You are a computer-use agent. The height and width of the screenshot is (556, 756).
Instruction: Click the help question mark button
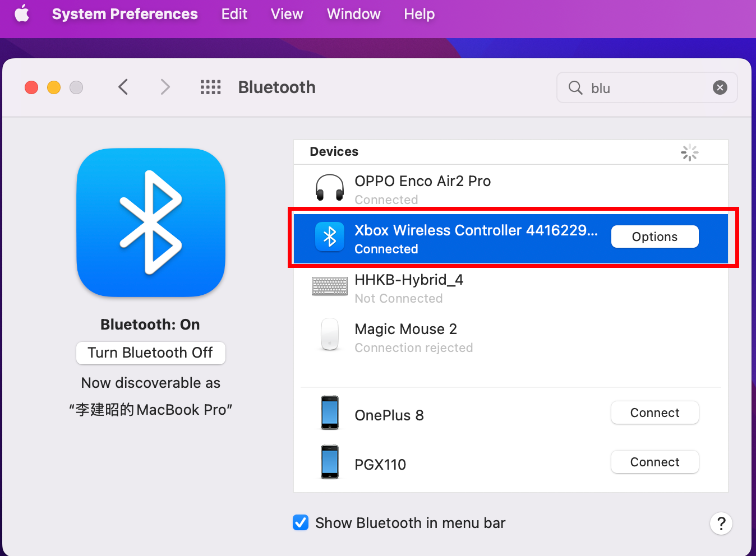pos(721,523)
